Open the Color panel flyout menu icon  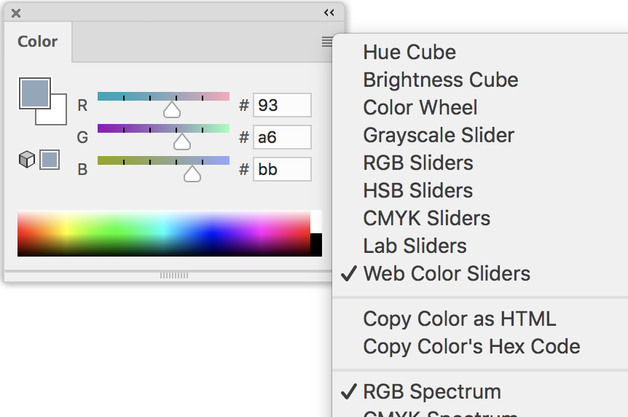[x=327, y=41]
